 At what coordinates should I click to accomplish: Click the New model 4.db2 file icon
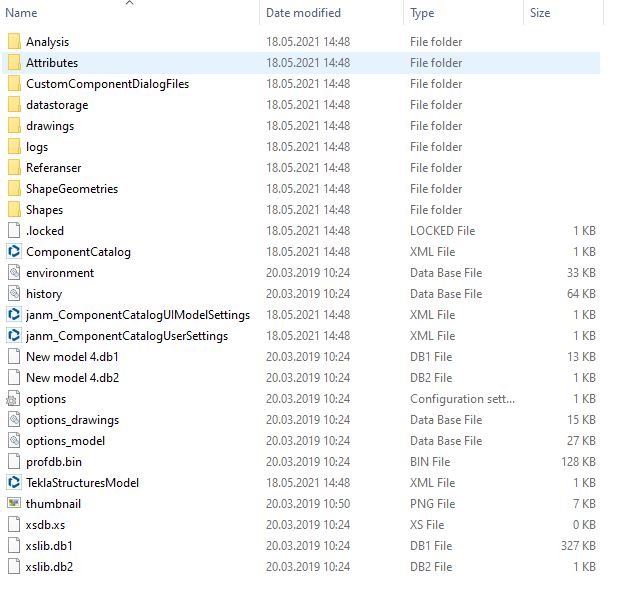(x=14, y=377)
